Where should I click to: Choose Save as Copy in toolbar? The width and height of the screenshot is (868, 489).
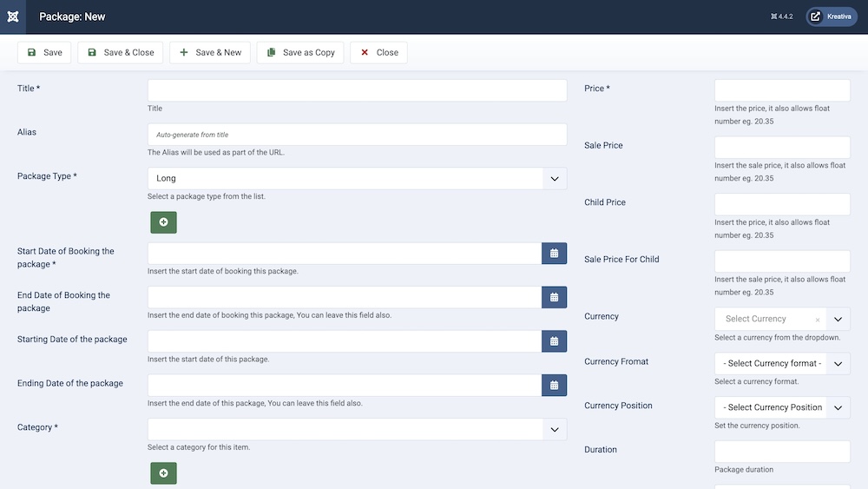point(300,52)
